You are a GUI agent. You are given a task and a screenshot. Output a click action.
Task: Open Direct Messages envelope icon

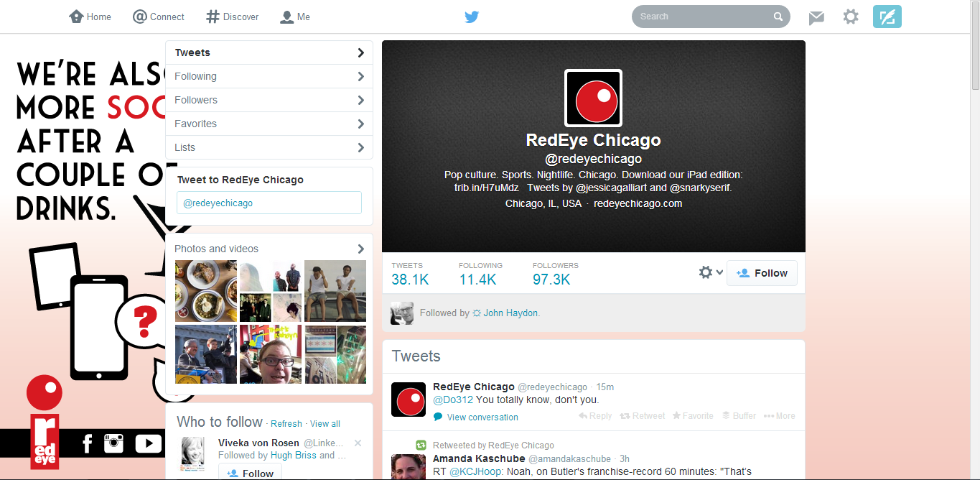(x=816, y=18)
